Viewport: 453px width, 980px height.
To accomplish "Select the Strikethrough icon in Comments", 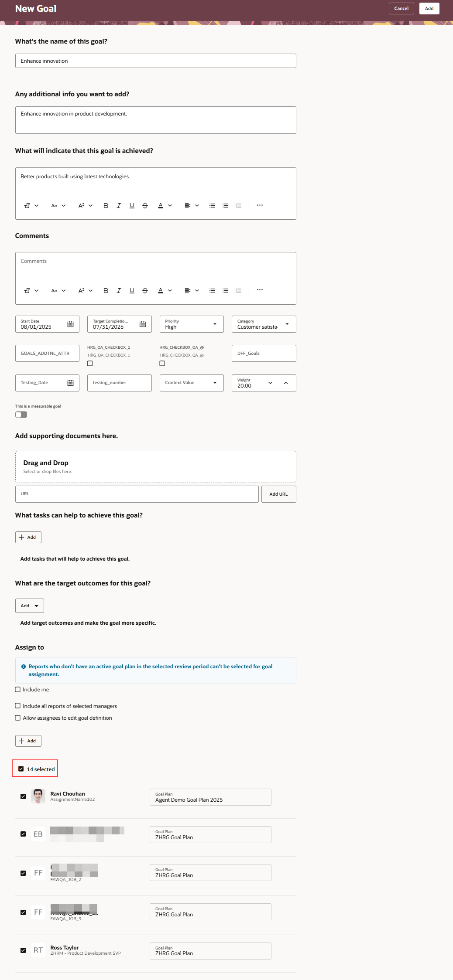I will (144, 290).
